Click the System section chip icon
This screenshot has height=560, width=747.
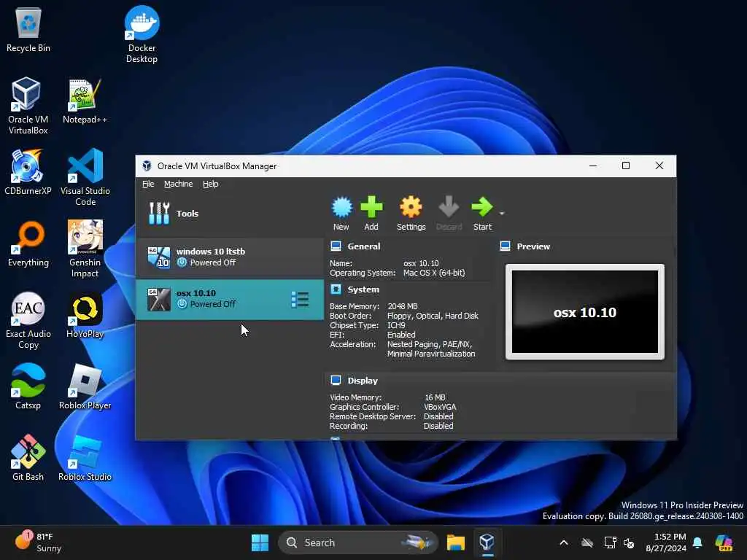point(336,289)
